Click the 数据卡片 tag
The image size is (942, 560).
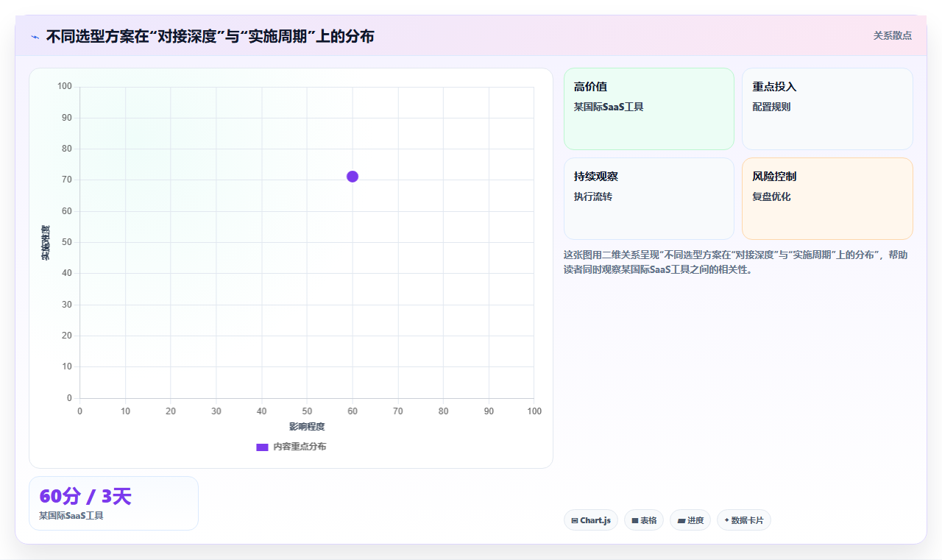pyautogui.click(x=744, y=520)
